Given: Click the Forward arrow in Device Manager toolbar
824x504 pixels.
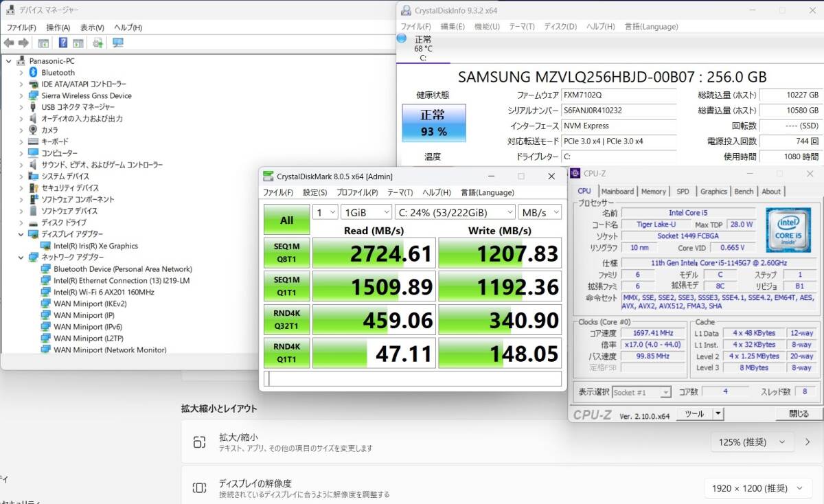Looking at the screenshot, I should [x=23, y=43].
